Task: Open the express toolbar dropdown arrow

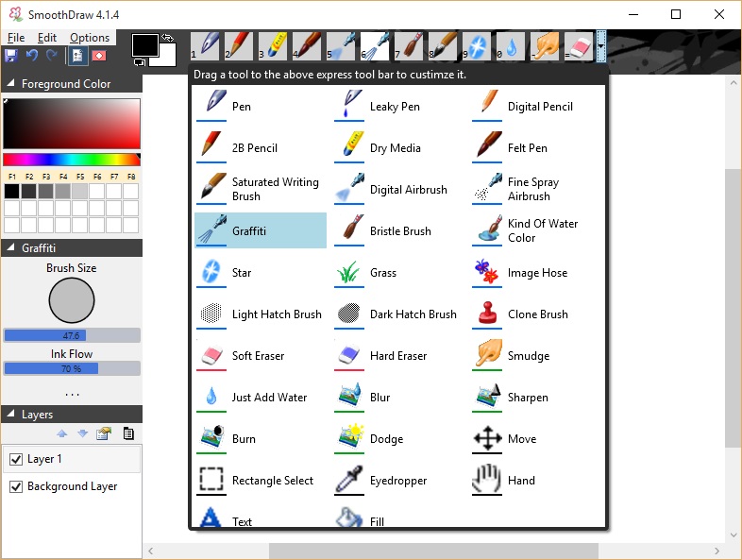Action: [601, 46]
